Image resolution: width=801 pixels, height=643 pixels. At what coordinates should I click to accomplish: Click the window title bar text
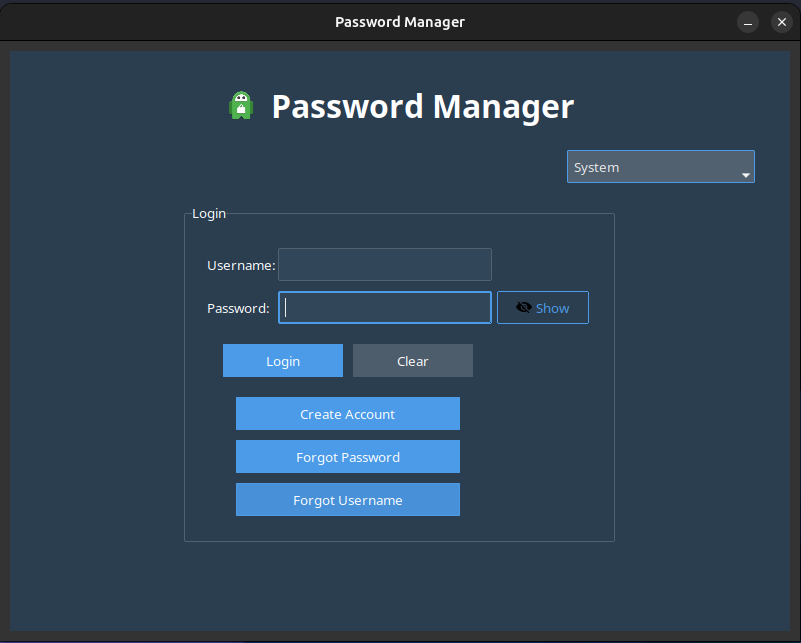pos(399,22)
